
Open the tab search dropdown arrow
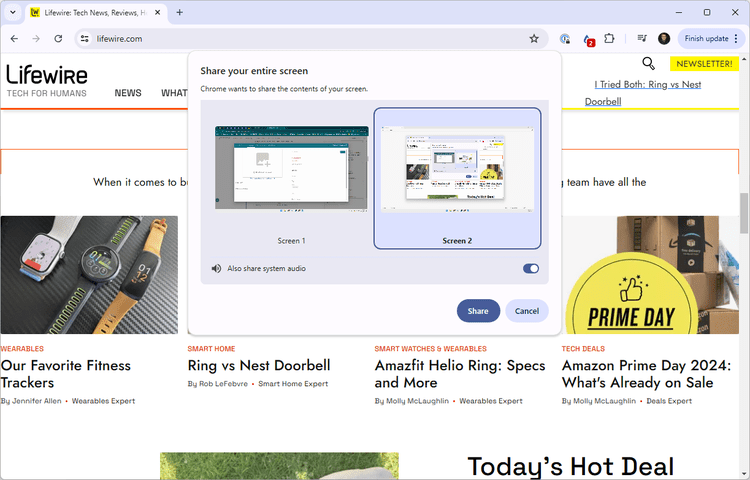[13, 12]
